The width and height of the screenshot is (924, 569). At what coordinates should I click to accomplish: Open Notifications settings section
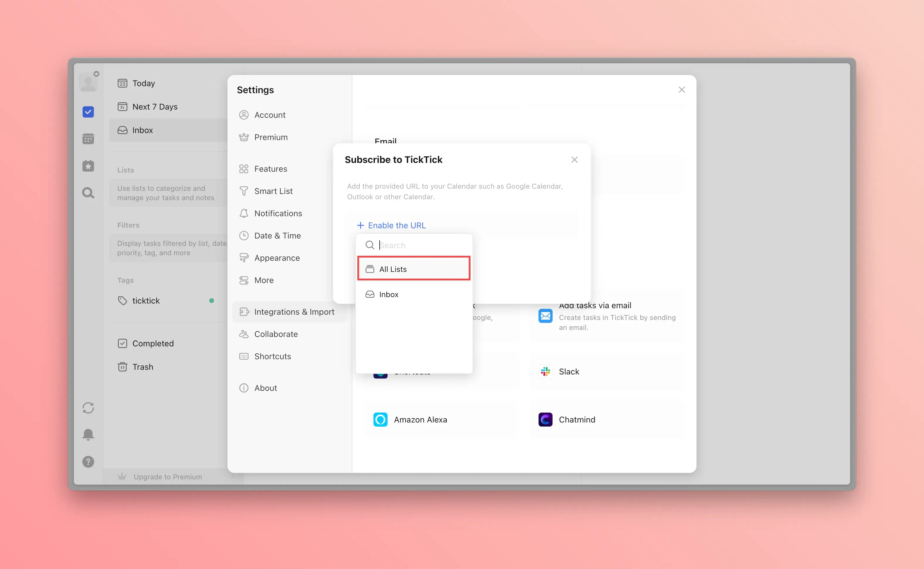pyautogui.click(x=278, y=213)
